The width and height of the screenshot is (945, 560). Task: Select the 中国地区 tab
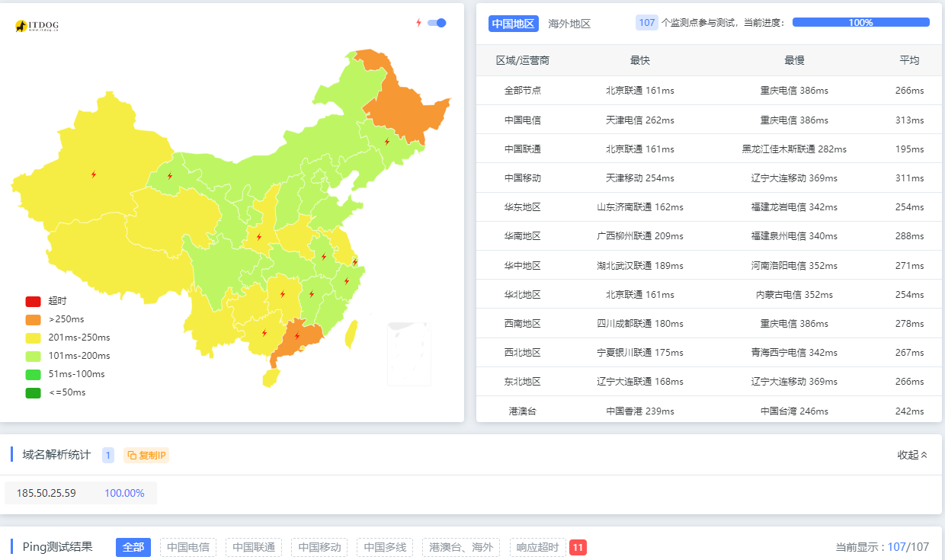click(513, 24)
